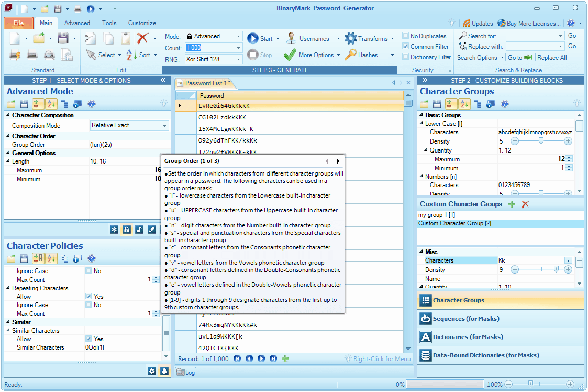Select the Password List 1 tab
Screen dimensions: 588x392
coord(205,83)
